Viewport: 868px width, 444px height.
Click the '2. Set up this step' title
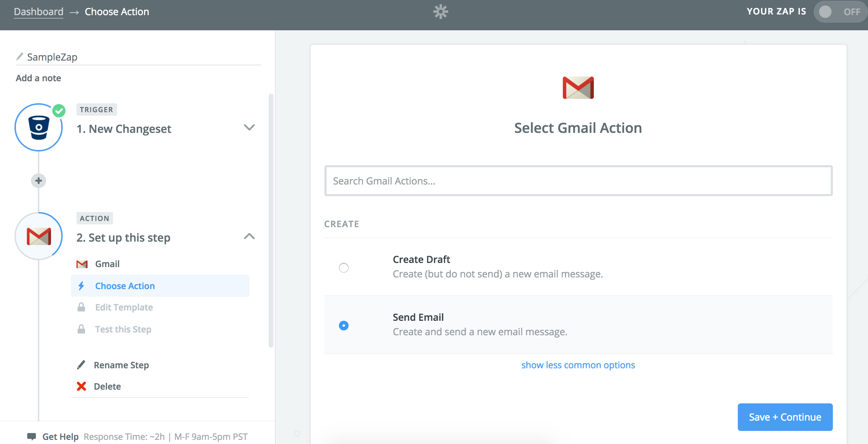click(123, 237)
